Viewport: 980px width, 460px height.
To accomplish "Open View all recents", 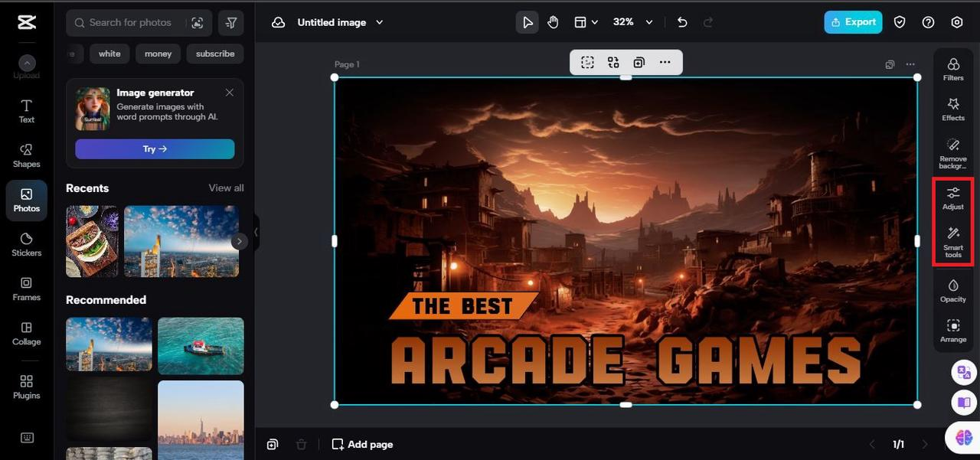I will tap(226, 188).
